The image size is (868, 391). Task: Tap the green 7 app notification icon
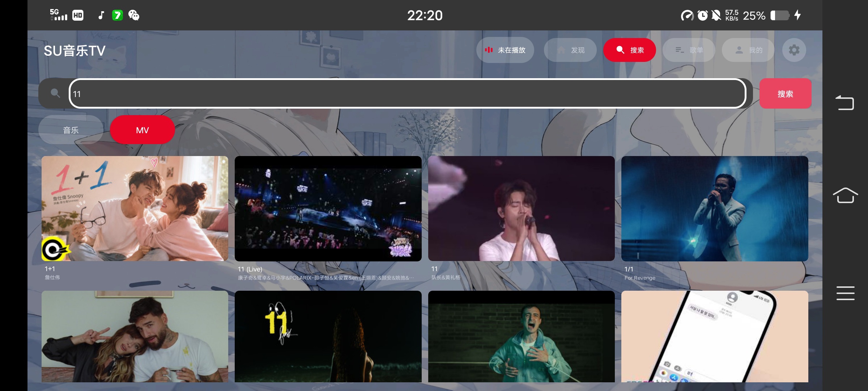(x=118, y=15)
